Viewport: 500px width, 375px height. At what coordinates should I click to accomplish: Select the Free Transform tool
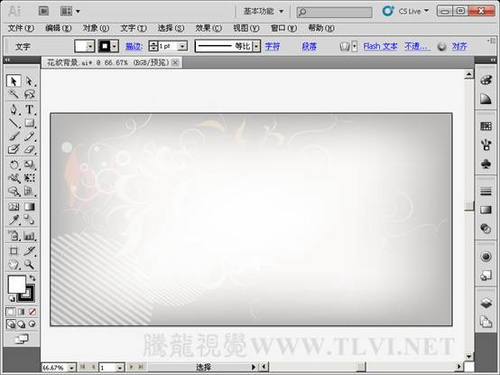(29, 178)
